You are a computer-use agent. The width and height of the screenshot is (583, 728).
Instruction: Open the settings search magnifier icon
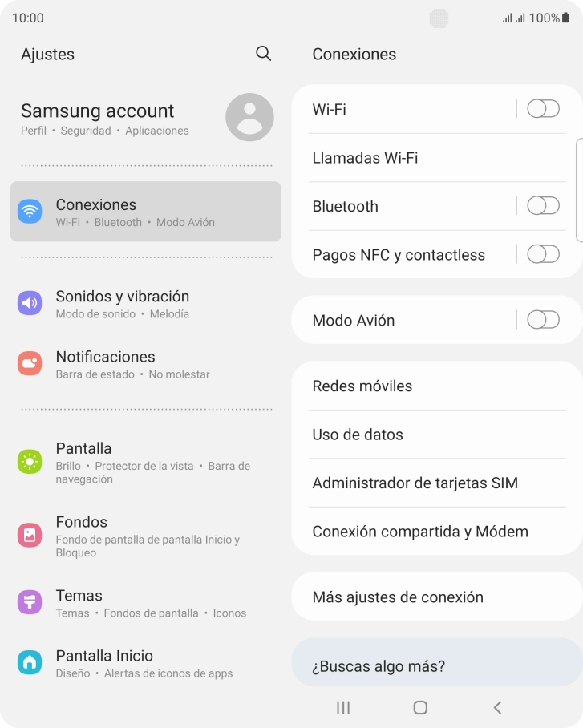click(x=263, y=54)
